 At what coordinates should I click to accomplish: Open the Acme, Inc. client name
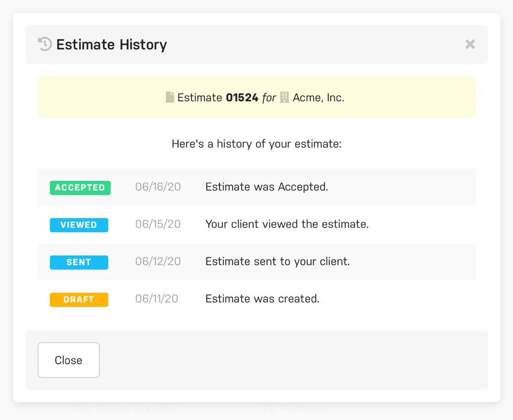click(318, 97)
